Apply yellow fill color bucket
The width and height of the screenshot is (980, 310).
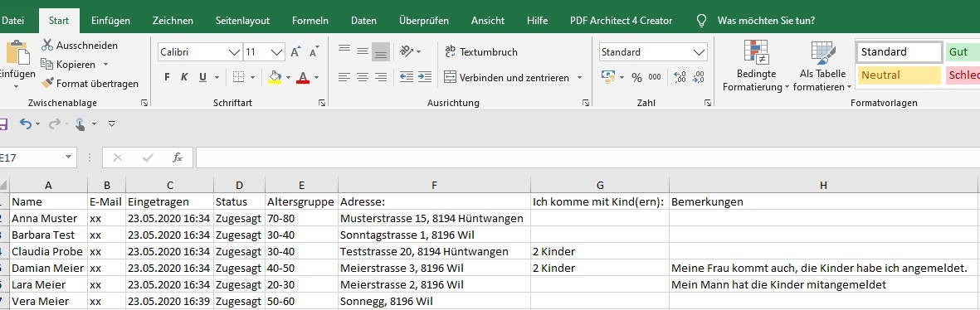click(275, 77)
